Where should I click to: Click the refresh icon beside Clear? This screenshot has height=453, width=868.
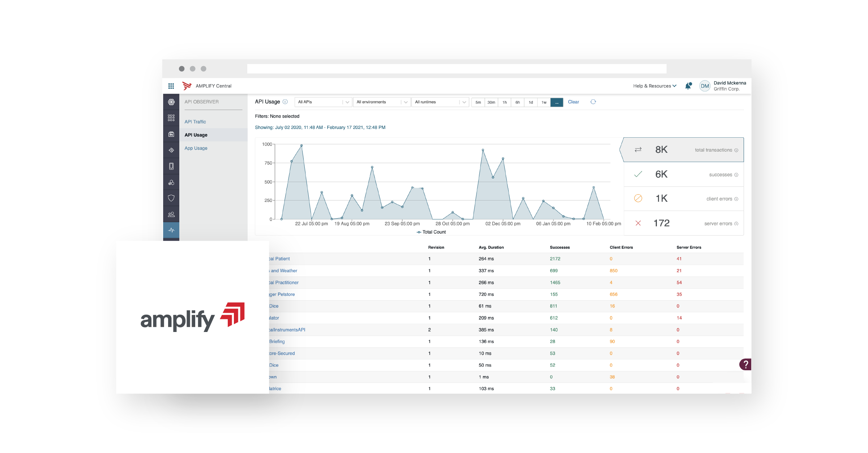click(x=593, y=102)
